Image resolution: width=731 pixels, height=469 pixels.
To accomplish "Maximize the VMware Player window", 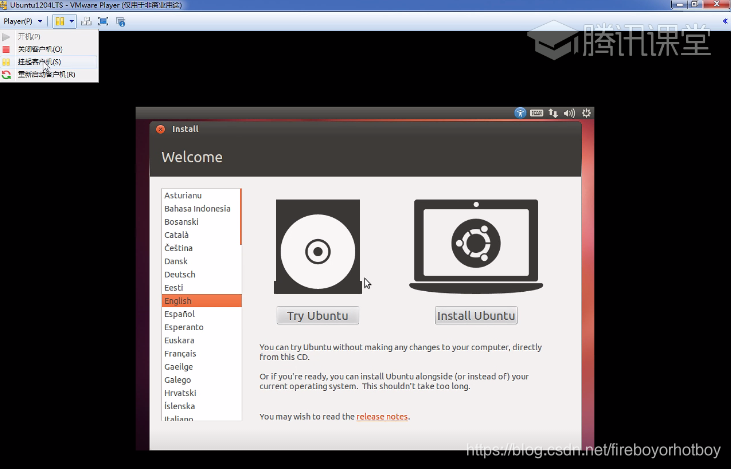I will point(695,4).
